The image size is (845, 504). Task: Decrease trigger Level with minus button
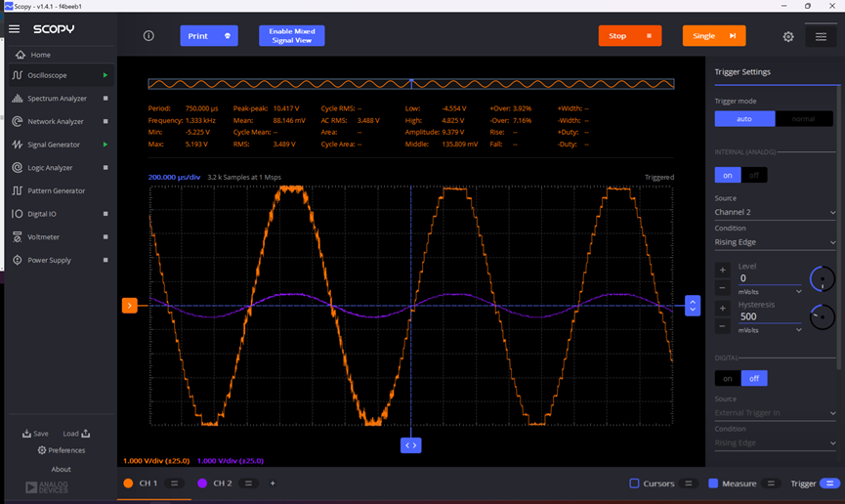(723, 288)
